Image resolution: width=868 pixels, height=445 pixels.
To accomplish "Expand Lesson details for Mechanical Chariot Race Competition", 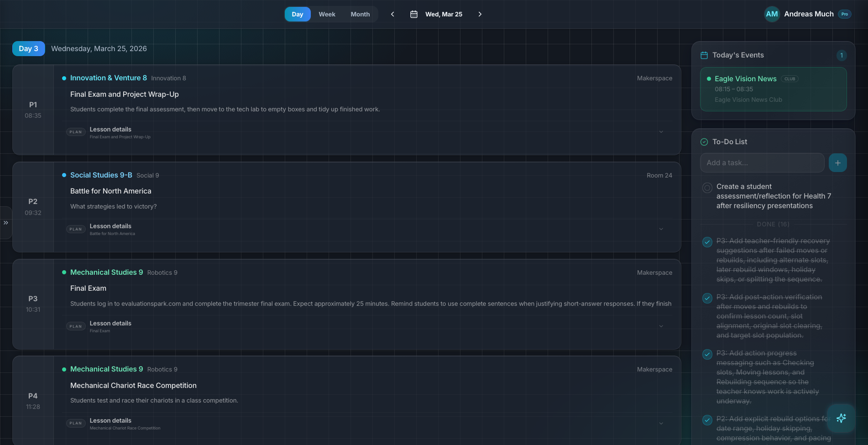I will click(661, 423).
